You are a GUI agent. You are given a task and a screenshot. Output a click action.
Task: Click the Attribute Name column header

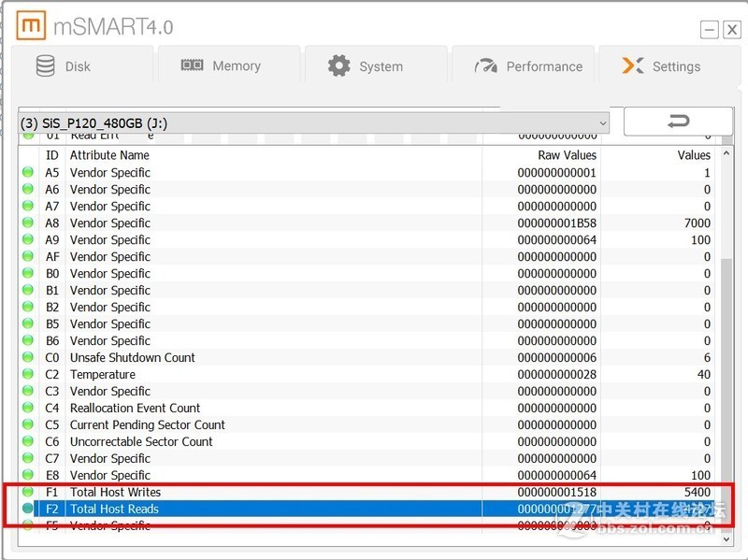(109, 155)
